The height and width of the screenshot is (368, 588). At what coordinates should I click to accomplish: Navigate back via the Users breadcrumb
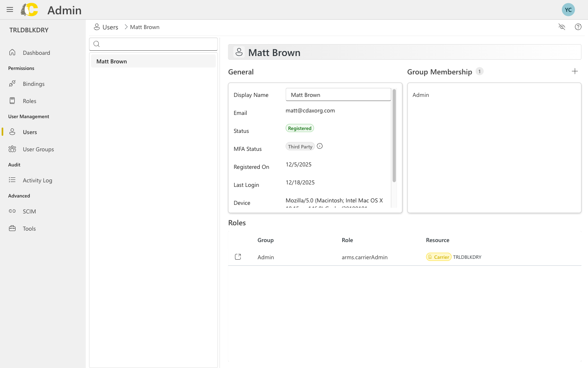(110, 27)
